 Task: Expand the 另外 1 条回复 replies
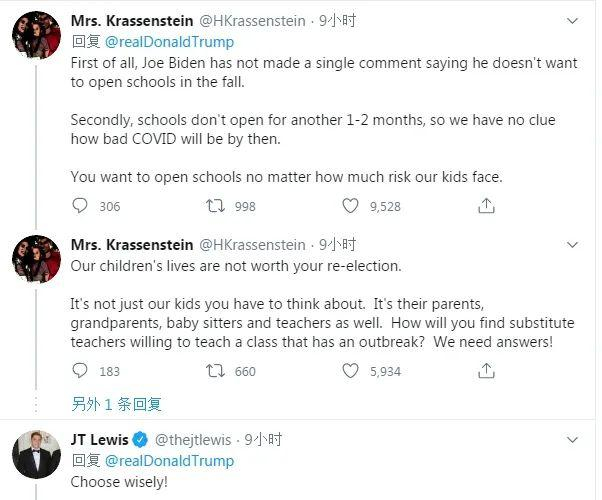(116, 404)
